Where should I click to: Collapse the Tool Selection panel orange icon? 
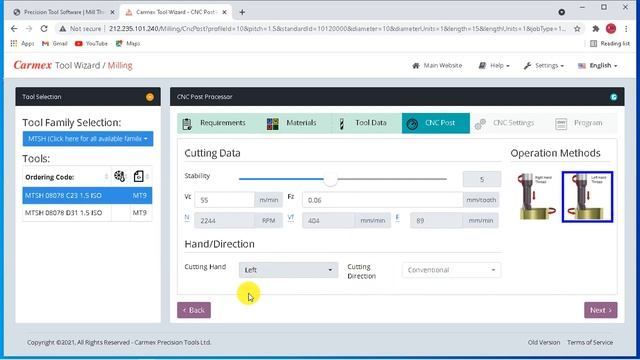150,97
